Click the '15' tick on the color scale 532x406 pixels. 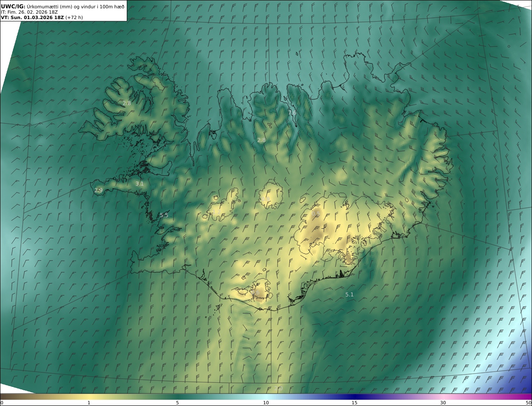point(355,403)
